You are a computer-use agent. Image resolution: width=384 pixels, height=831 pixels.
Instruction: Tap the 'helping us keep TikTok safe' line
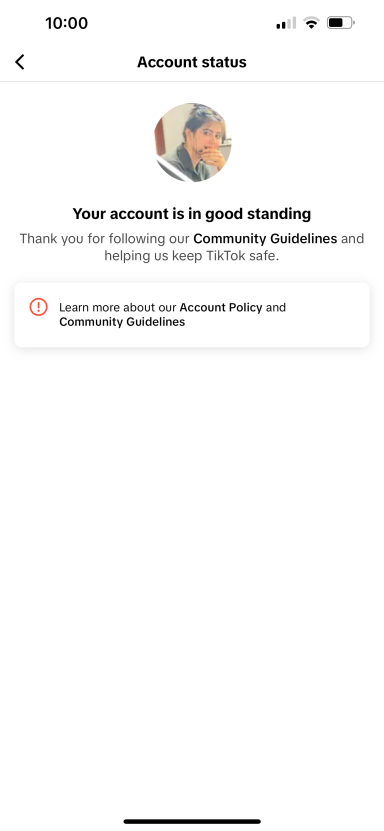192,256
